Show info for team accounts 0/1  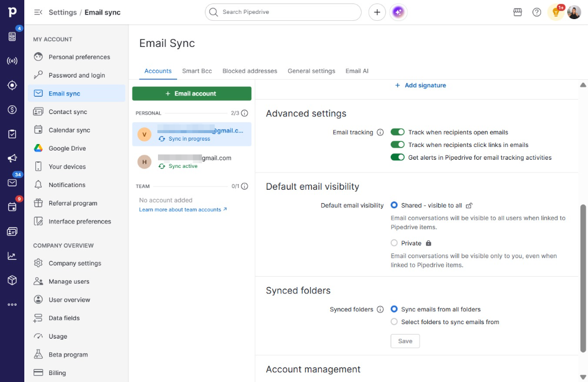click(244, 186)
